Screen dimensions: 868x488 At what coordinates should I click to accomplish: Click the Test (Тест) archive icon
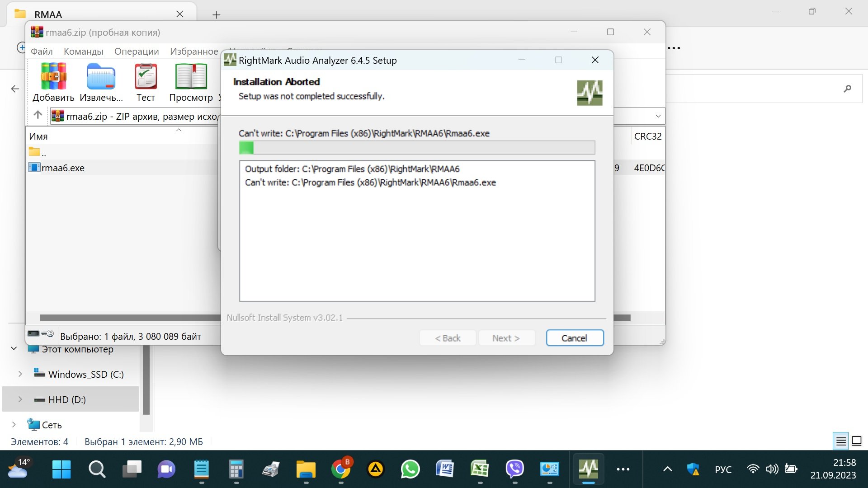point(146,77)
